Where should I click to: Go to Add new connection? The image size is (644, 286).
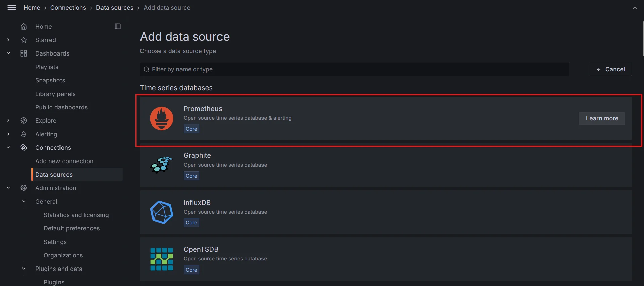pos(64,161)
